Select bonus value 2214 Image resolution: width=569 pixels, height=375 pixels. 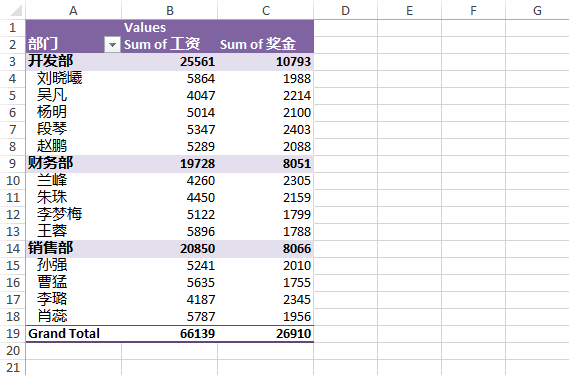click(297, 96)
